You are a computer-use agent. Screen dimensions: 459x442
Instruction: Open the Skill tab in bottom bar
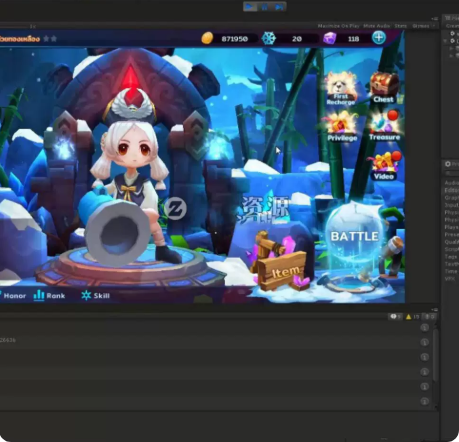coord(95,295)
